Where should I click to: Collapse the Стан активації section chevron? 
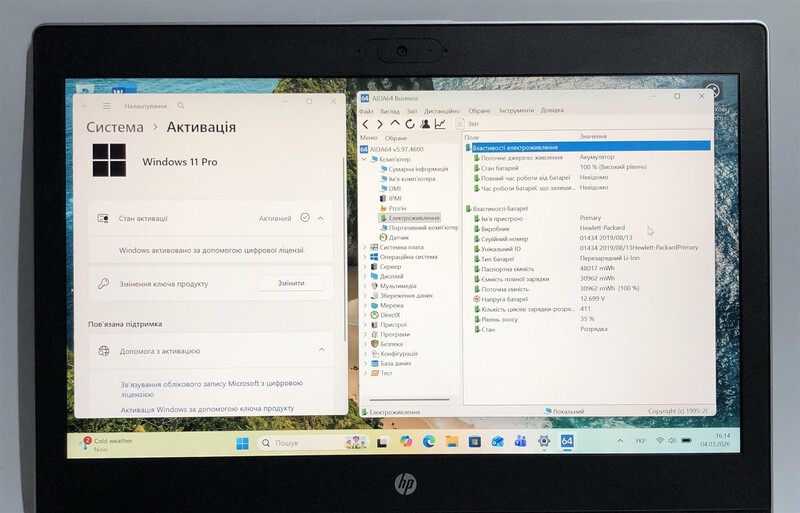(321, 218)
